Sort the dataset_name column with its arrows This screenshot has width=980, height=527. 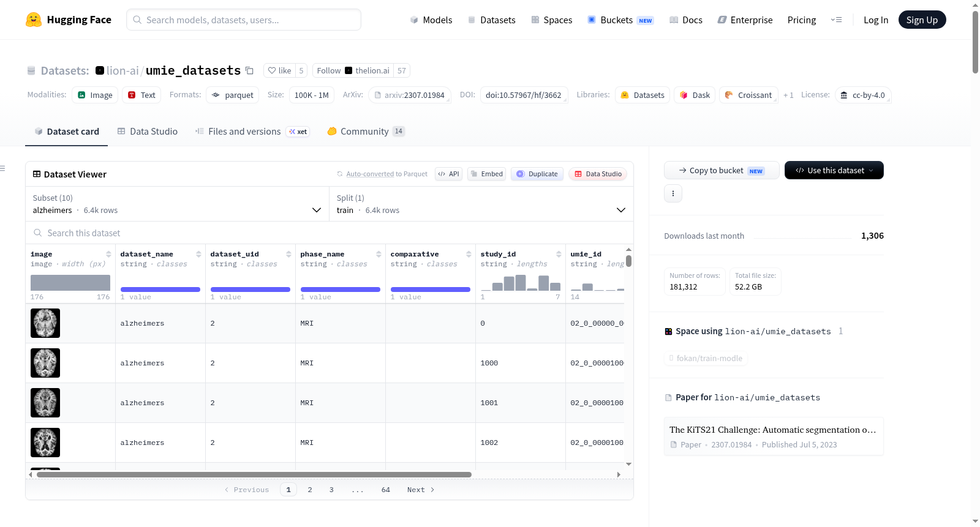click(198, 254)
